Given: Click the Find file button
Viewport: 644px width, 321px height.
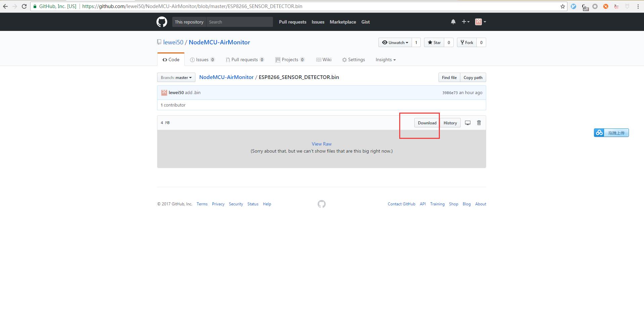Looking at the screenshot, I should pos(449,77).
